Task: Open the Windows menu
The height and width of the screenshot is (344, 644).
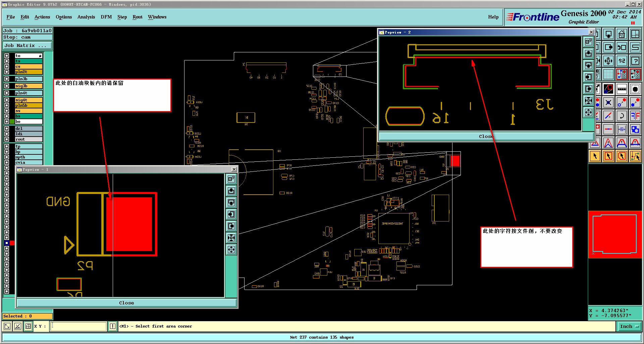Action: tap(157, 17)
